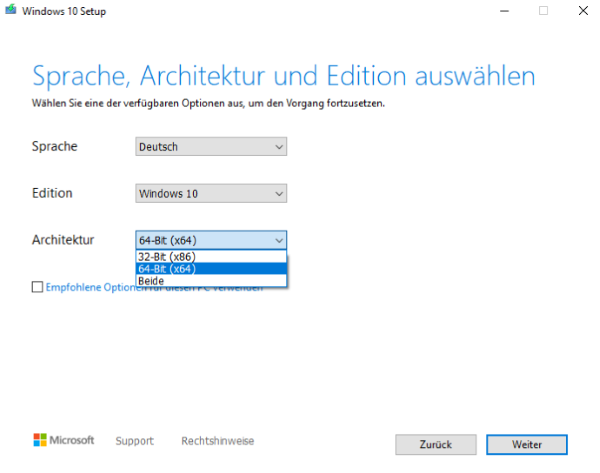Screen dimensions: 600x473
Task: Click the chevron arrow on the Edition dropdown
Action: [278, 193]
